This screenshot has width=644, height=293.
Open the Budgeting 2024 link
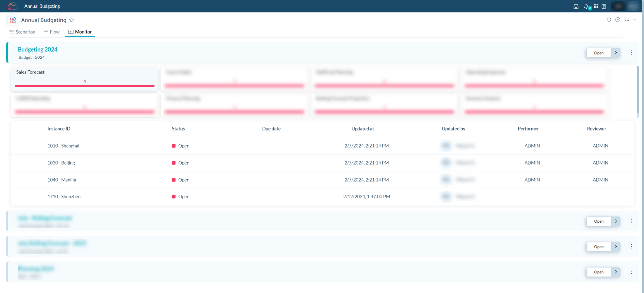coord(37,49)
